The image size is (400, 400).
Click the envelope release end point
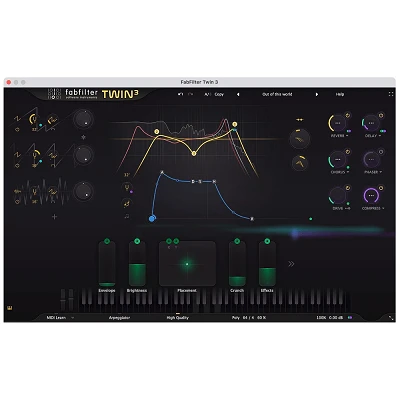tap(252, 219)
